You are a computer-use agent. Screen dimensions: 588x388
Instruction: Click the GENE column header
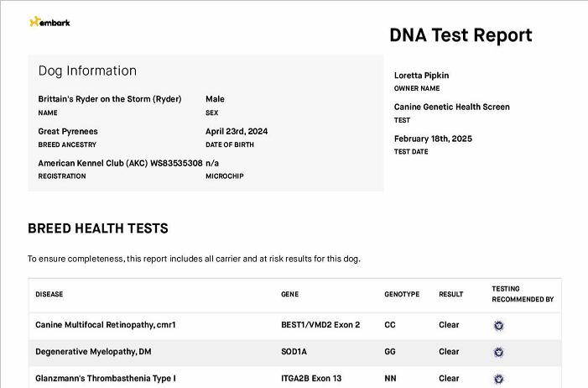290,294
